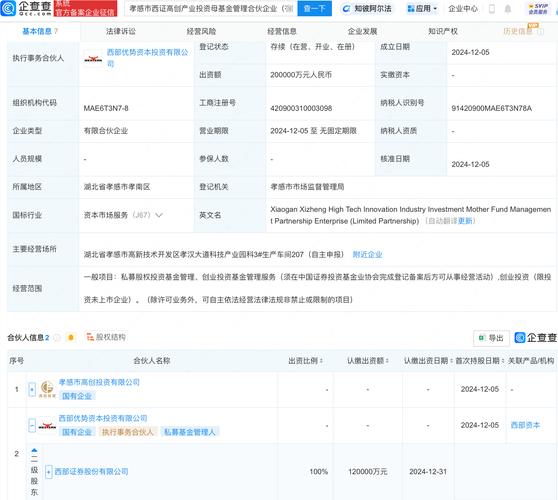
Task: Switch to the 企业发展 tab
Action: (362, 31)
